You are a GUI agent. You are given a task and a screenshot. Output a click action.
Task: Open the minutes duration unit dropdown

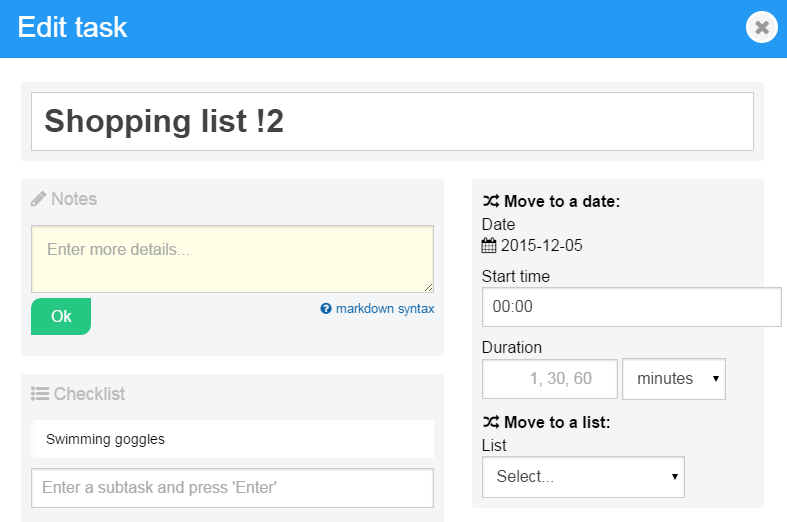(x=673, y=379)
